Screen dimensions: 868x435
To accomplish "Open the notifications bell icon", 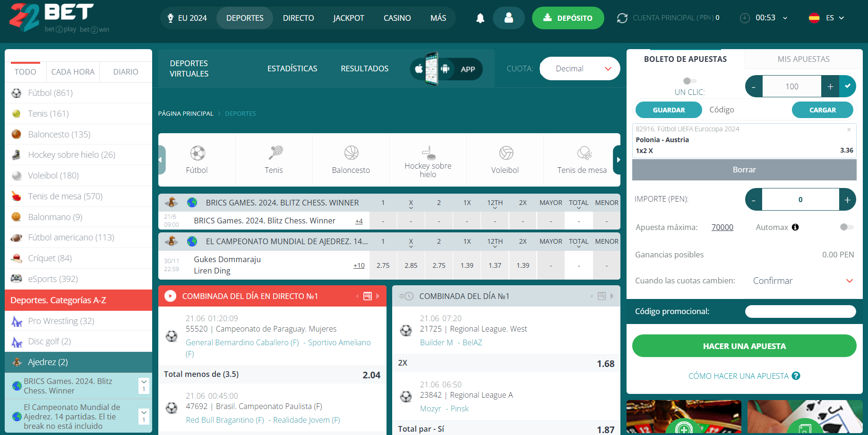I will tap(480, 18).
